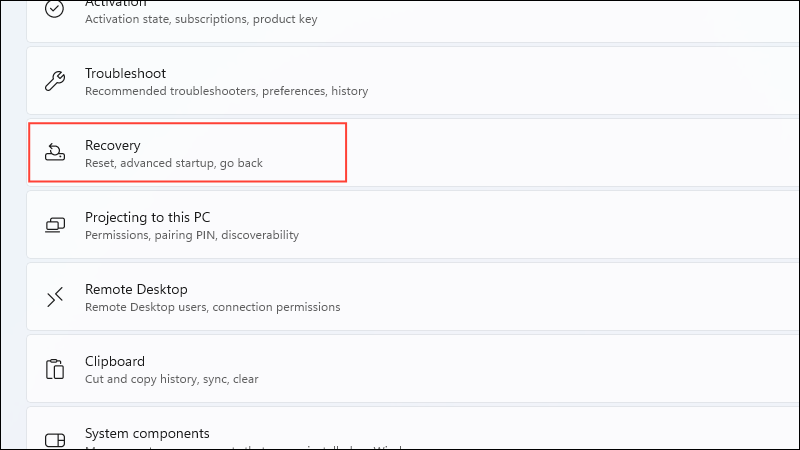The height and width of the screenshot is (450, 800).
Task: Click 'Cut and copy history, sync, clear'
Action: 171,379
